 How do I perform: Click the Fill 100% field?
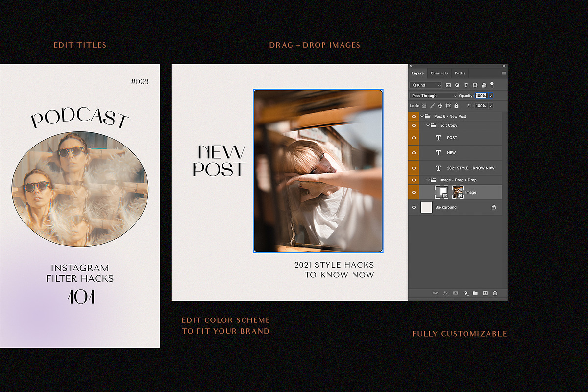(x=481, y=106)
